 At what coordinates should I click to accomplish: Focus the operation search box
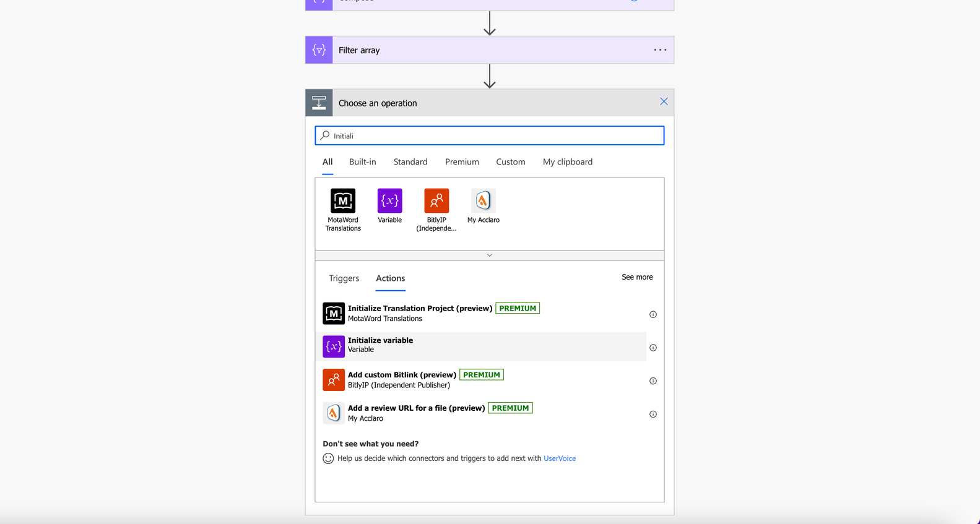click(x=490, y=135)
